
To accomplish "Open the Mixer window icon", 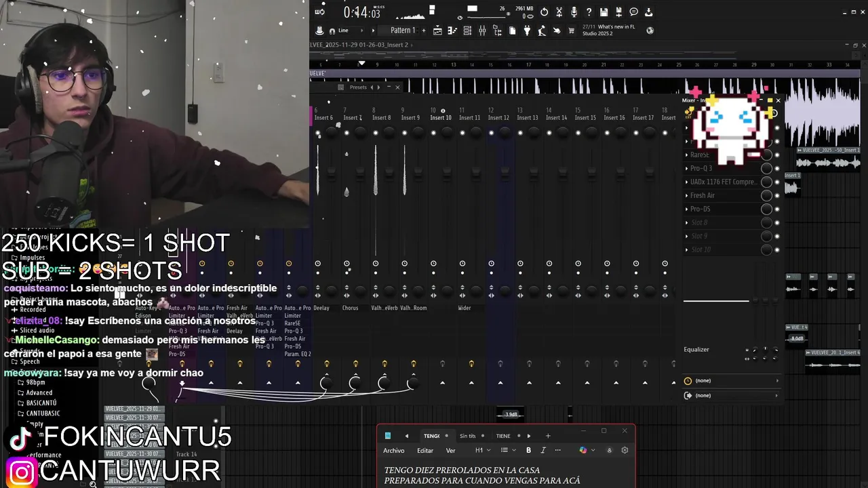I will tap(482, 30).
